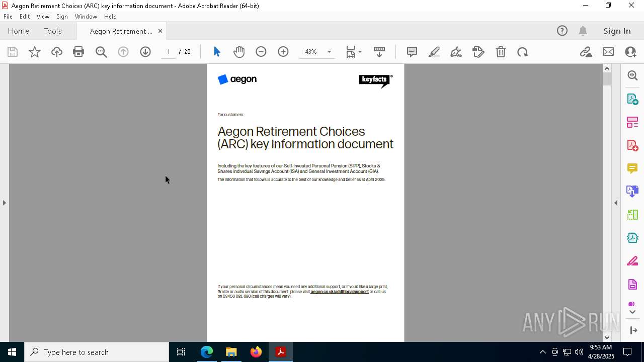Show more tools in side panel chevron
Screen dimensions: 644x362
(632, 312)
